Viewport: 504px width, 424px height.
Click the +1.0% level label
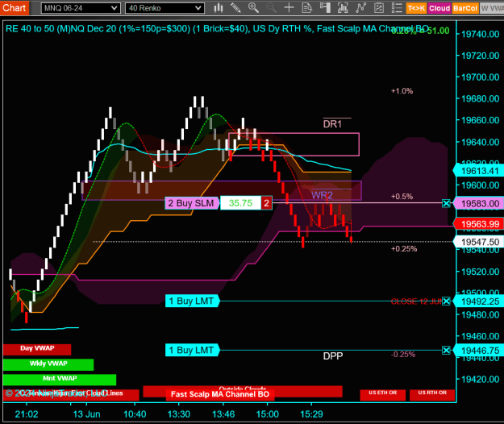(x=402, y=91)
